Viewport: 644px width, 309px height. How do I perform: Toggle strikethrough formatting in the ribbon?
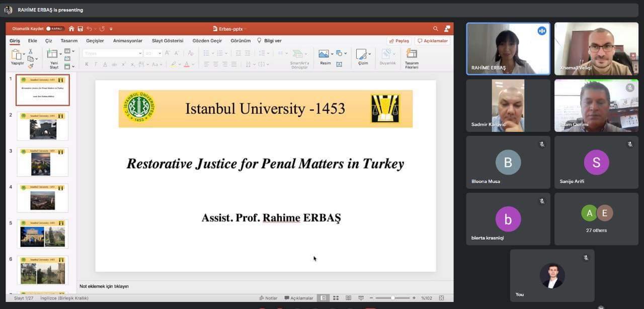[114, 64]
